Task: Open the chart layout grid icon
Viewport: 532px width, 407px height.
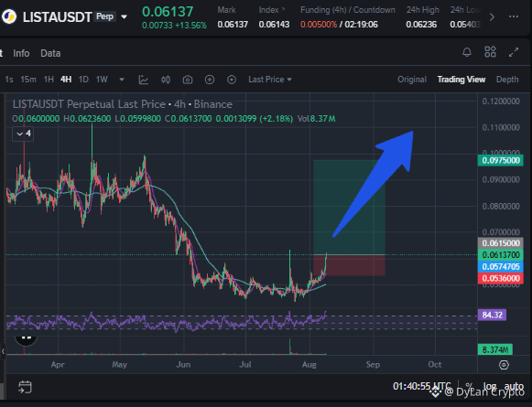Action: click(490, 52)
